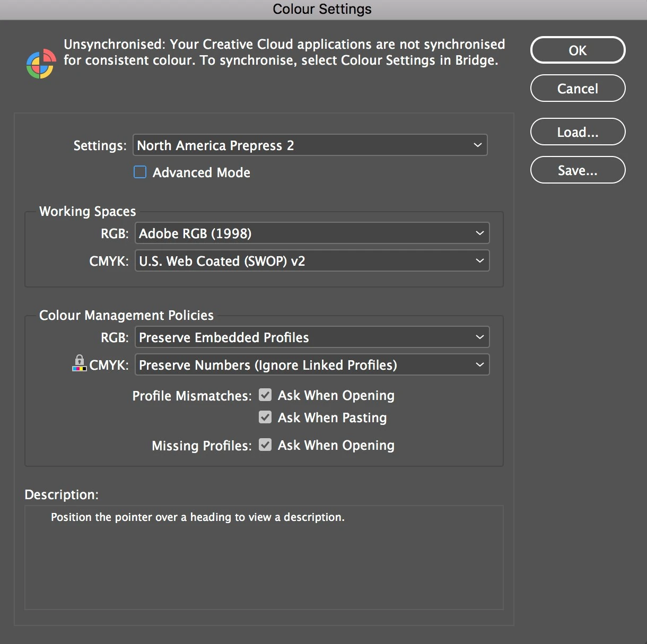Click the CMYK lock icon
This screenshot has height=644, width=647.
pos(79,363)
